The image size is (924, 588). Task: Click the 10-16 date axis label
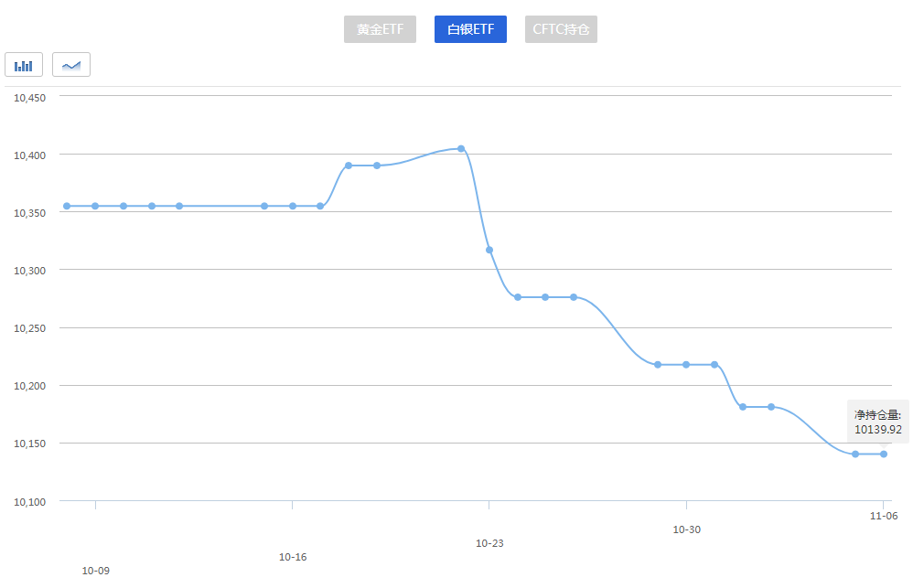tap(293, 557)
